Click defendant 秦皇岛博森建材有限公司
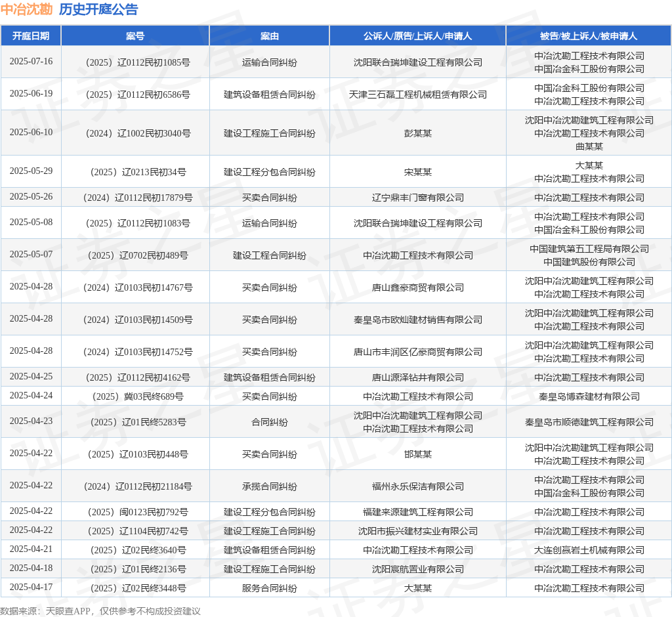 [589, 396]
